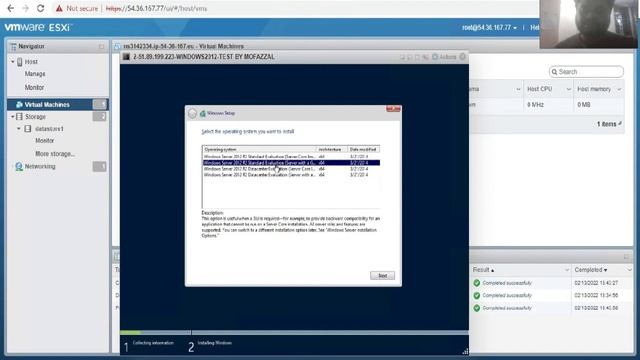Select Datacenter Evaluation (Server with a GUI) row
This screenshot has height=360, width=640.
click(x=291, y=175)
